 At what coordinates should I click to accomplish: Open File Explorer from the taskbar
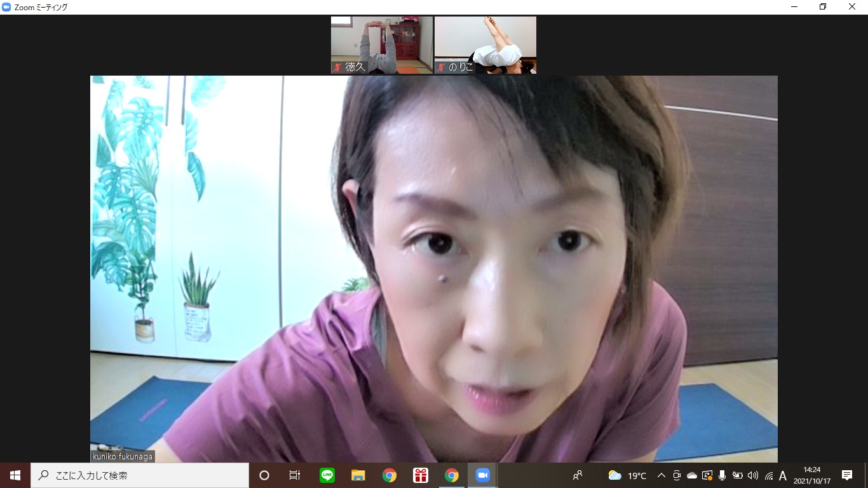point(358,475)
